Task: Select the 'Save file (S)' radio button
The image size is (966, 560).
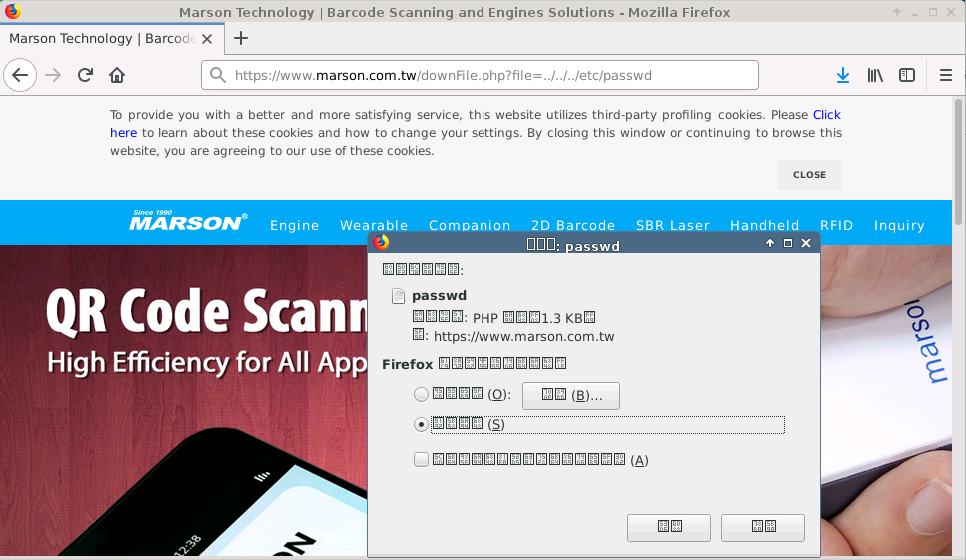Action: point(421,424)
